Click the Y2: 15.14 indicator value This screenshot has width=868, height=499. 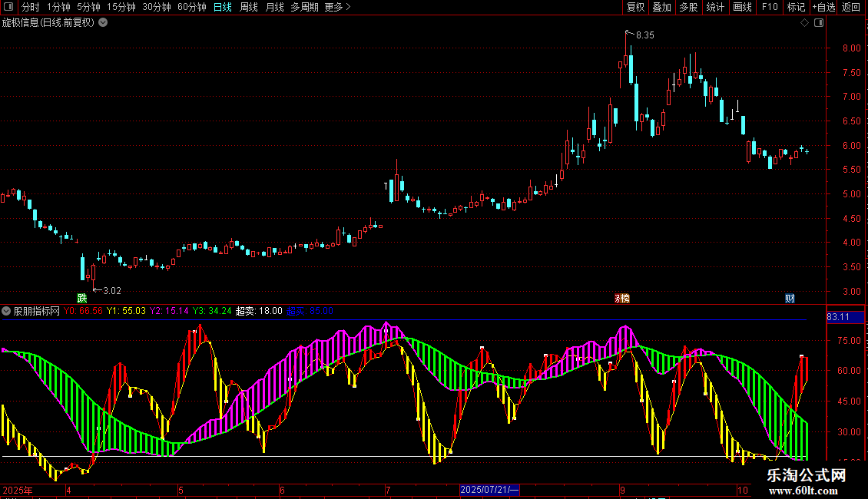pyautogui.click(x=170, y=311)
